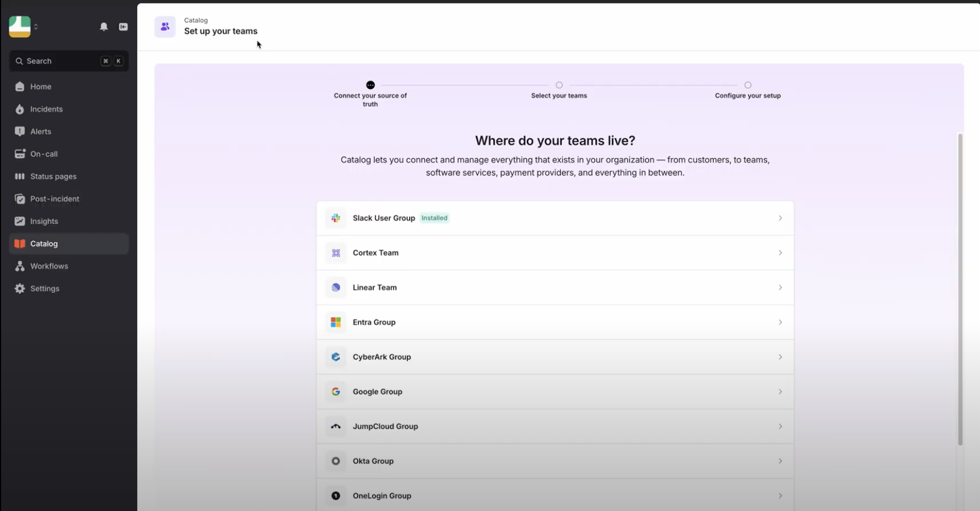
Task: Click the Google logo icon
Action: pos(335,392)
